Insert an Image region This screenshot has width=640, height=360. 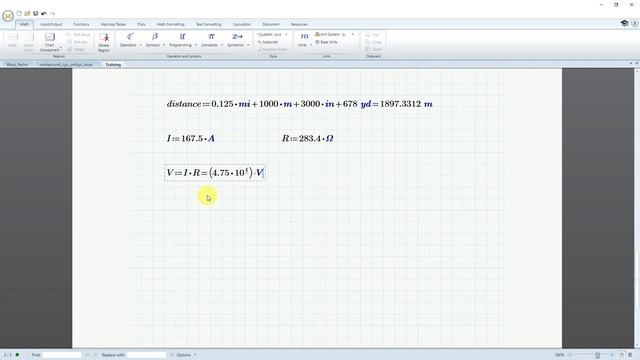click(x=76, y=49)
